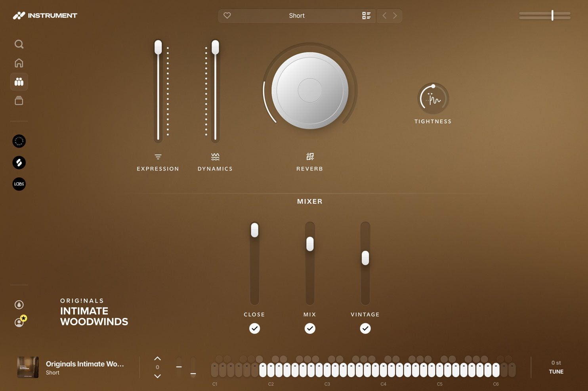Screen dimensions: 588x391
Task: Open the preset list browser icon
Action: [367, 15]
